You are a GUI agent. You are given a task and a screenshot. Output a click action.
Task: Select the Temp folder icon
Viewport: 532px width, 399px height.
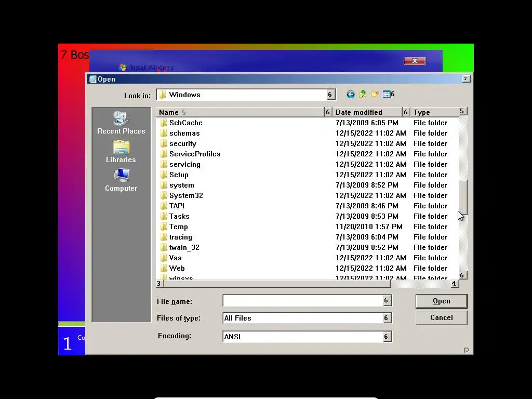(164, 227)
